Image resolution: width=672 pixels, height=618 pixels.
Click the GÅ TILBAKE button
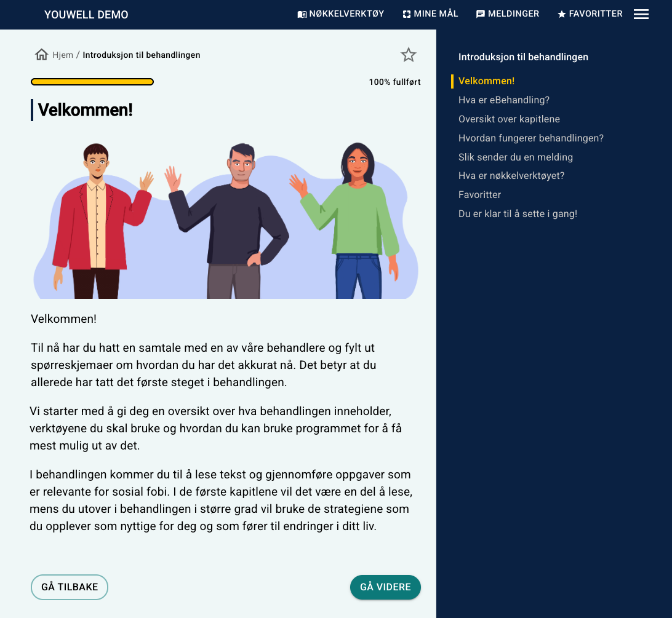pyautogui.click(x=70, y=587)
